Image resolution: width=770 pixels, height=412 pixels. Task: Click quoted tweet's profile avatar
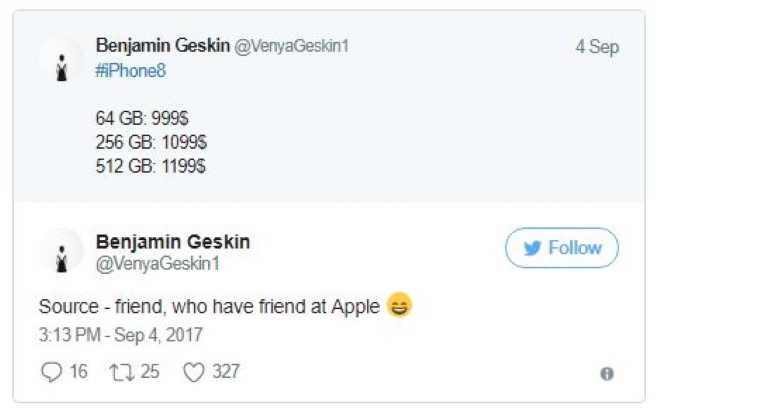pyautogui.click(x=62, y=62)
